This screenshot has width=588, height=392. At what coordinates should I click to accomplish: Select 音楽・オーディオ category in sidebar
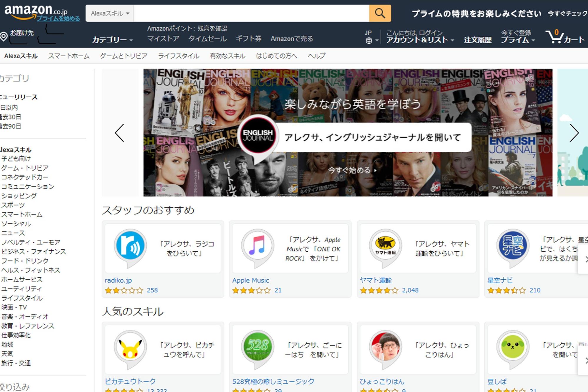click(25, 317)
